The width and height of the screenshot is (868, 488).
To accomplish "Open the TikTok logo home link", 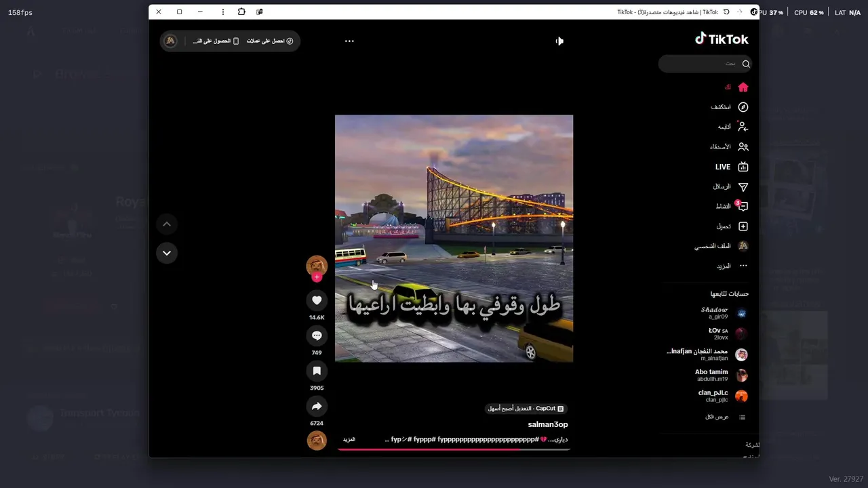I will point(722,39).
